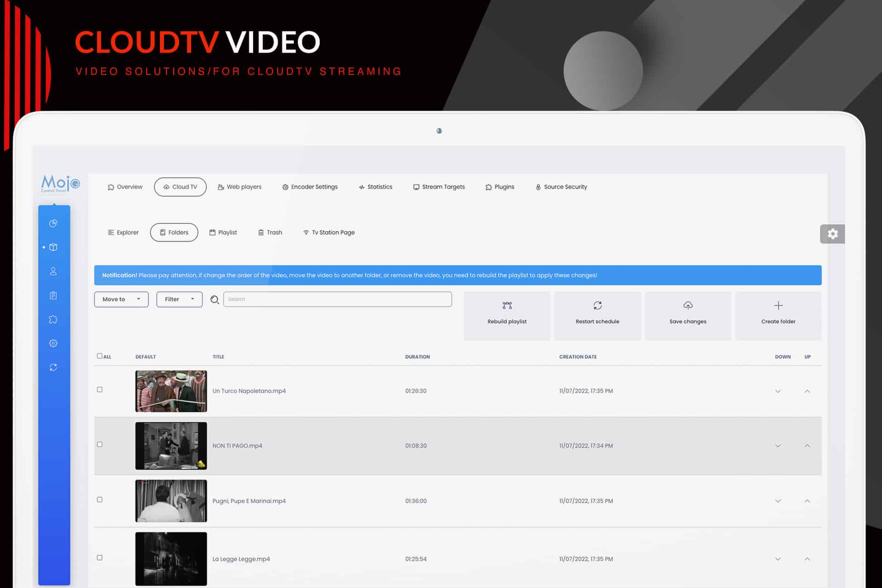Click the Create folder button label
882x588 pixels.
click(x=778, y=322)
